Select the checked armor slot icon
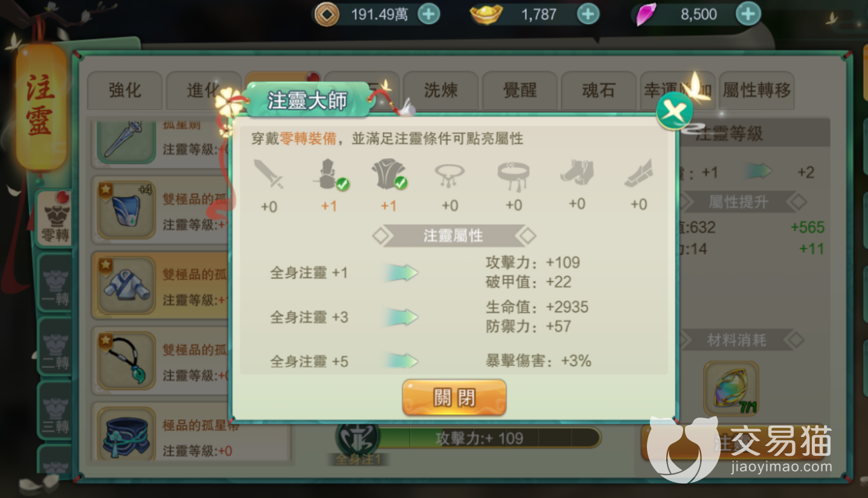 coord(389,175)
